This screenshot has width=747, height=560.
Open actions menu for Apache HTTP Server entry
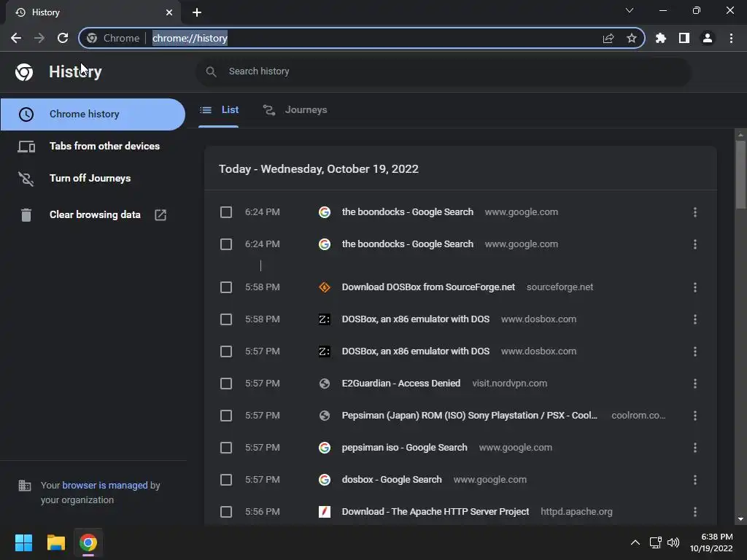pos(695,512)
